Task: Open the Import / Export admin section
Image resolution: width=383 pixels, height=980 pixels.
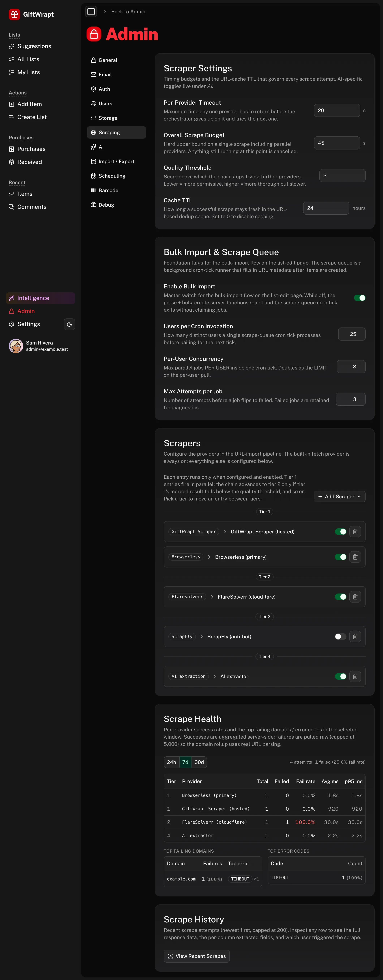Action: point(116,161)
